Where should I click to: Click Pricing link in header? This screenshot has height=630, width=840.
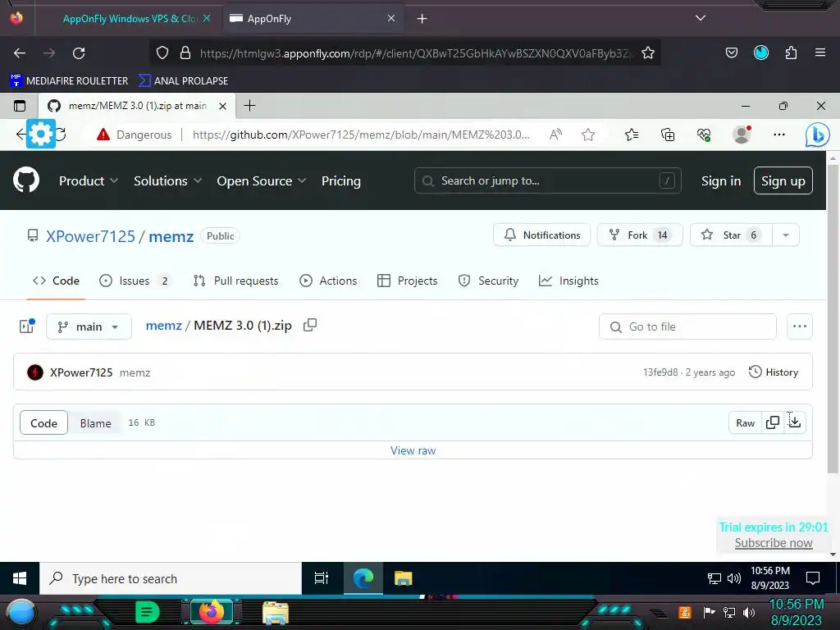[340, 180]
